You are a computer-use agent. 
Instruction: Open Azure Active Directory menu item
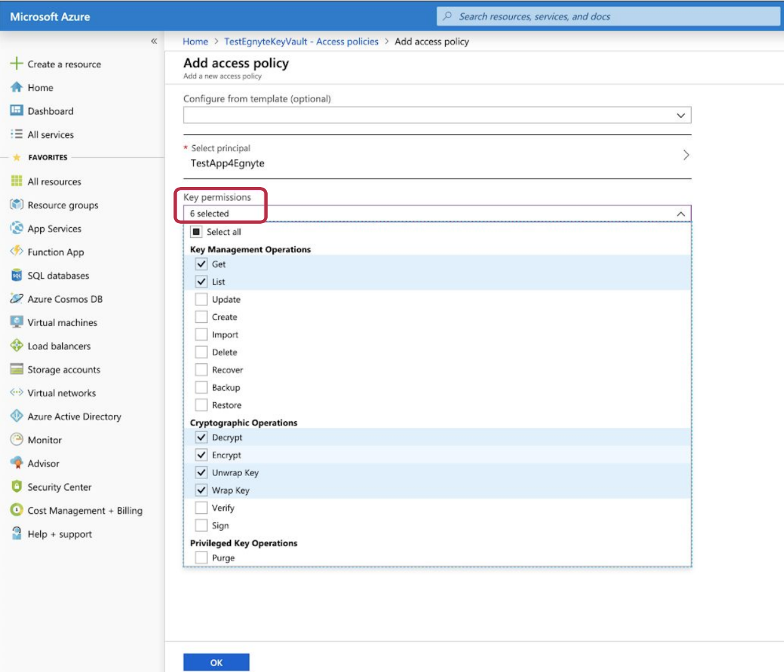click(74, 416)
